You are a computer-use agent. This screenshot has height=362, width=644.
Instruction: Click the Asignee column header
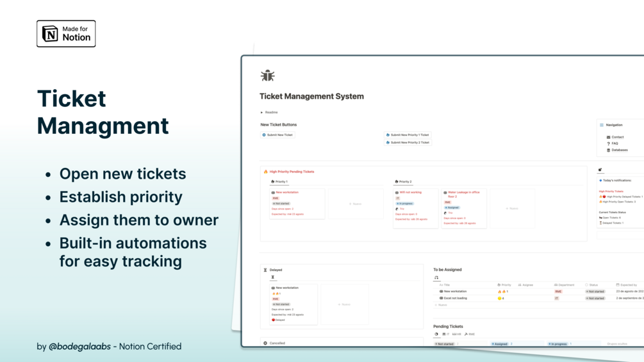click(525, 285)
